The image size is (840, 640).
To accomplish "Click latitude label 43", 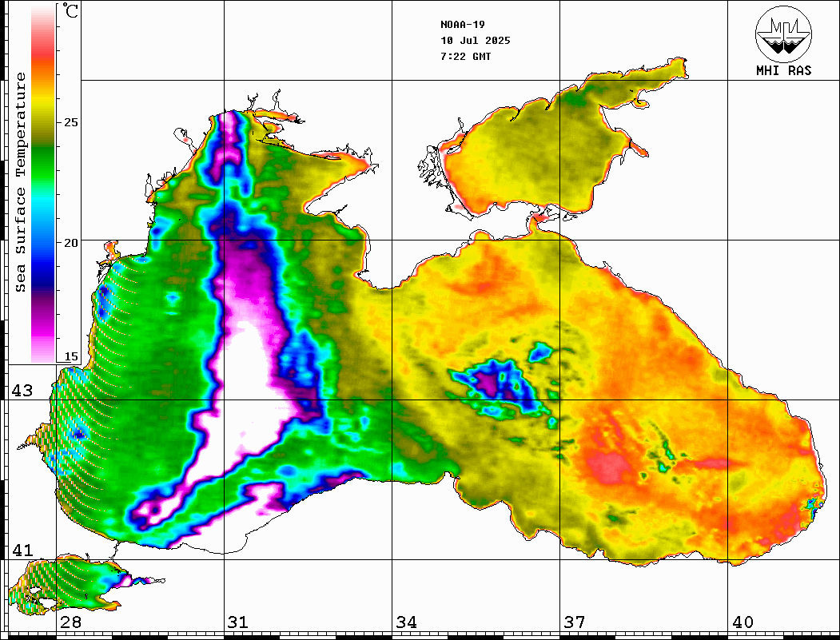I will click(x=22, y=391).
